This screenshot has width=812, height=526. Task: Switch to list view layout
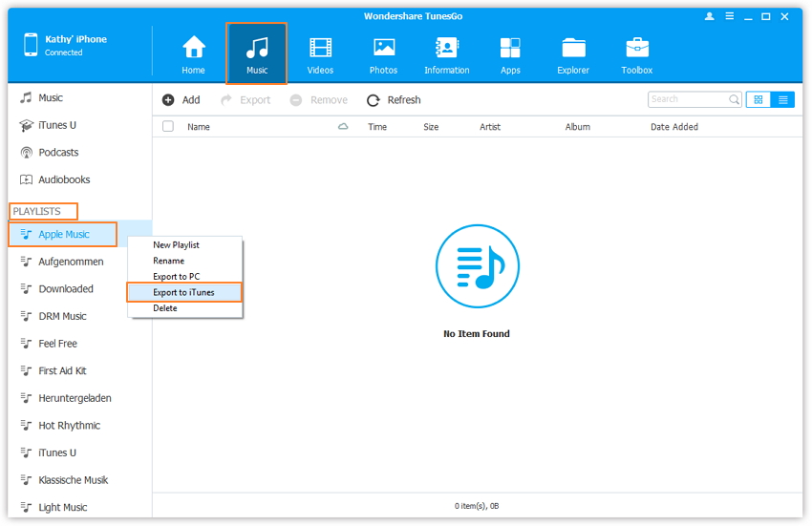[782, 99]
